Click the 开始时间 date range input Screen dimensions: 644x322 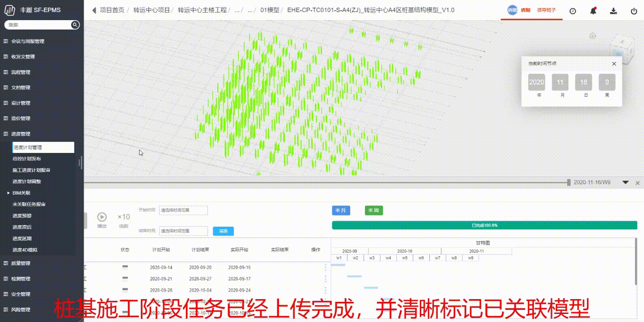[x=183, y=210]
